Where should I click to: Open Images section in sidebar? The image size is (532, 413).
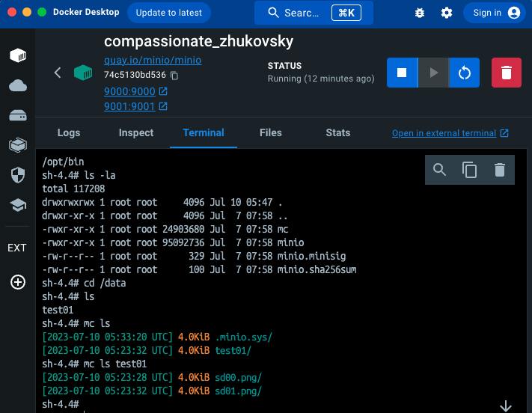(x=17, y=85)
